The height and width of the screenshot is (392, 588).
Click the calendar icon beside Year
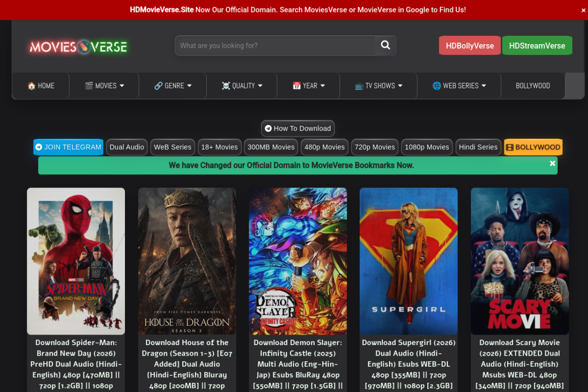point(296,85)
